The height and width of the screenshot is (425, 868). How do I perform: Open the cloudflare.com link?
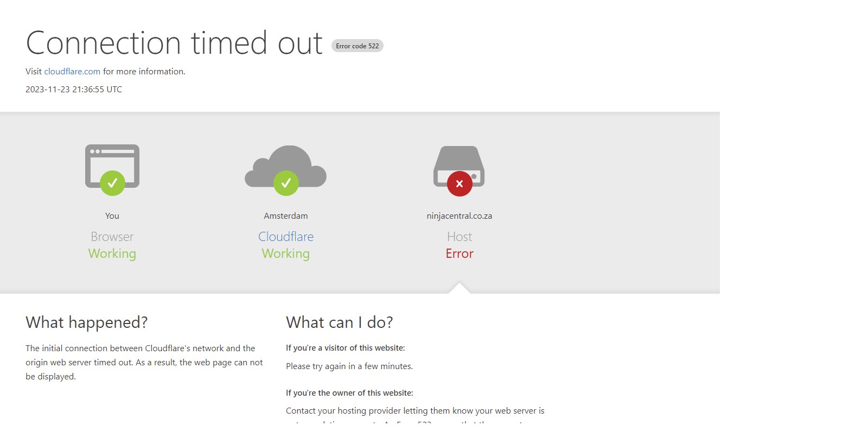72,72
